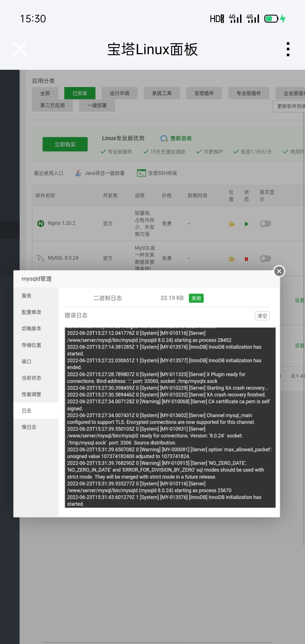Click the Nginx 1.20.2 software name
305x644 pixels.
[62, 223]
